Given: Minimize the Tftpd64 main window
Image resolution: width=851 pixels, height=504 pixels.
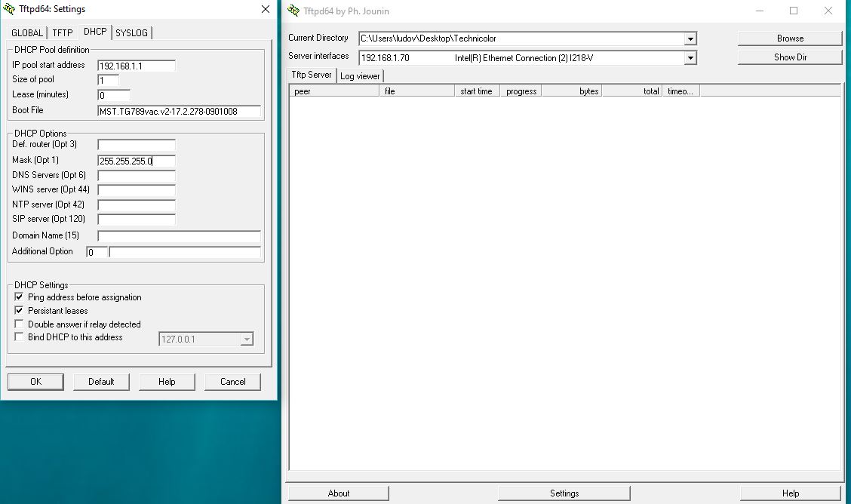Looking at the screenshot, I should pos(759,11).
